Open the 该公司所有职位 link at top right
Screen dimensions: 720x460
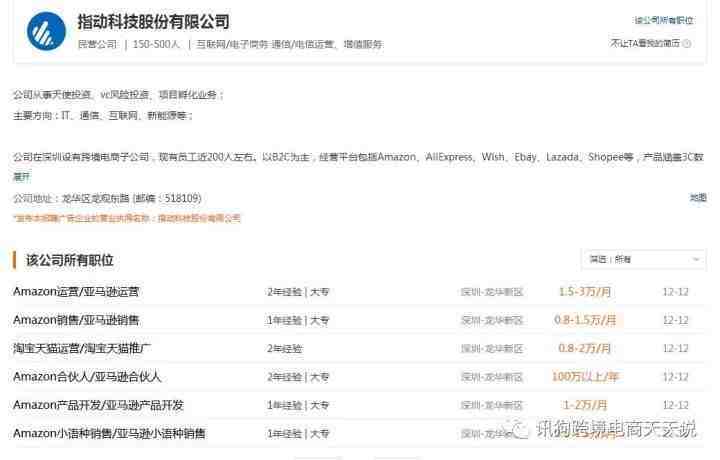point(663,20)
